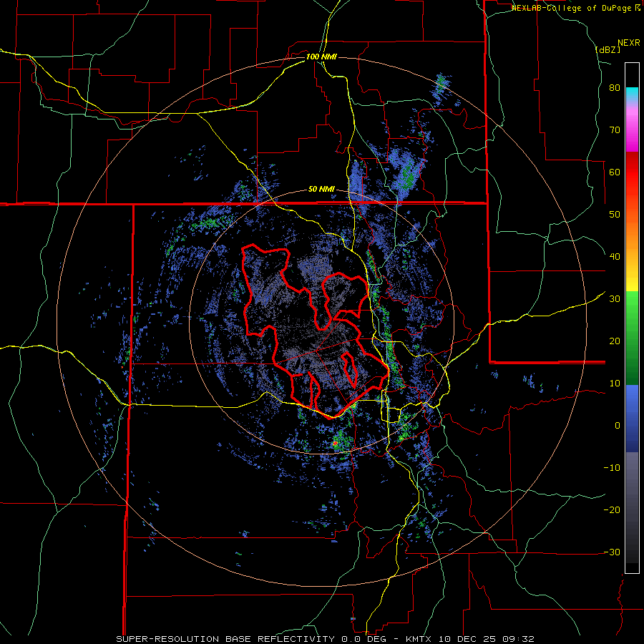Click the 40 value on the dBZ scale
The image size is (644, 644).
615,257
